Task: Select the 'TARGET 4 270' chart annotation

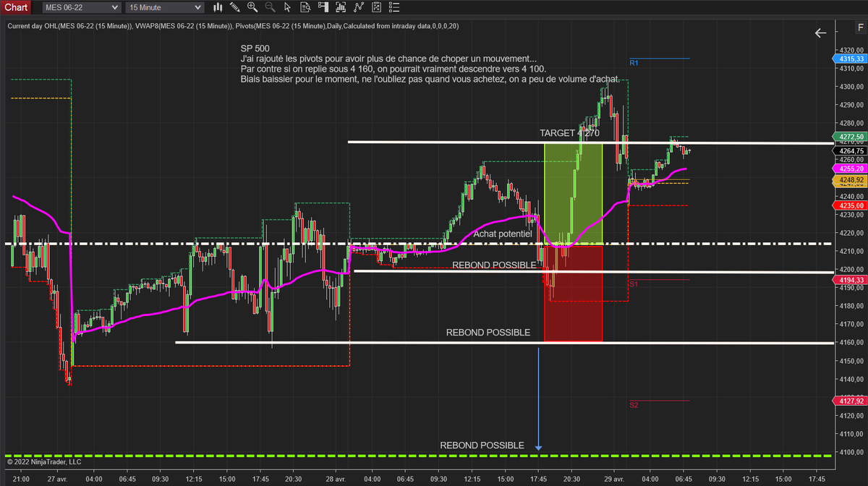Action: tap(569, 133)
